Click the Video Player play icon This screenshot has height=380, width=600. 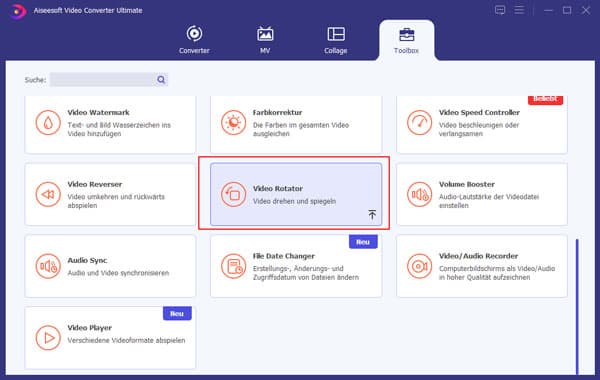48,338
